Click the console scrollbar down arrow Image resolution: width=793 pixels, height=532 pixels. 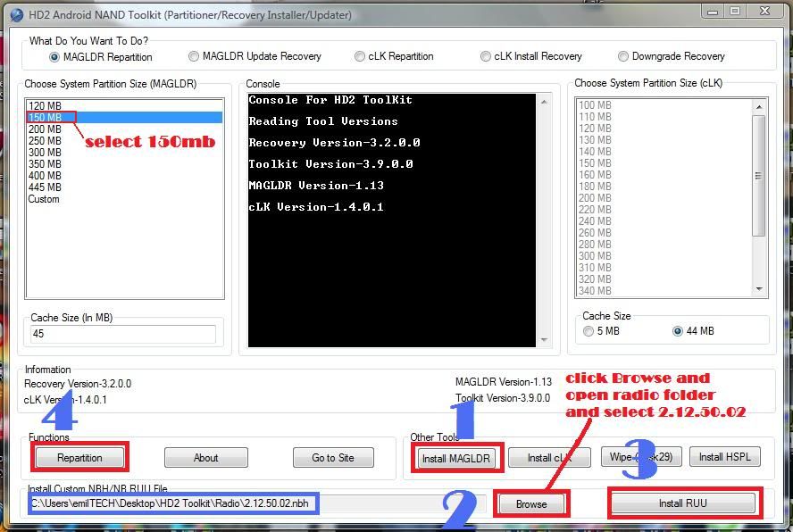click(x=544, y=339)
